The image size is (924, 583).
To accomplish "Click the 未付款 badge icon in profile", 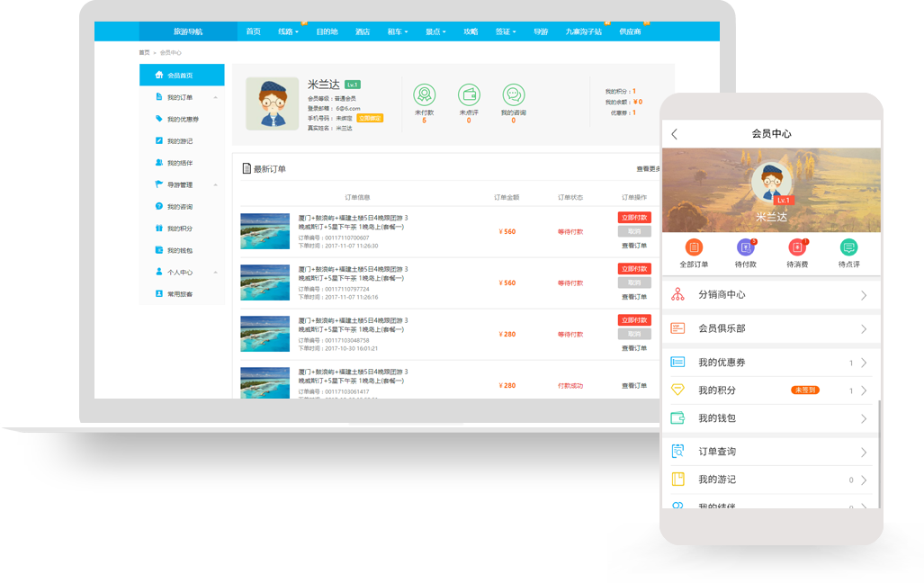I will (424, 94).
